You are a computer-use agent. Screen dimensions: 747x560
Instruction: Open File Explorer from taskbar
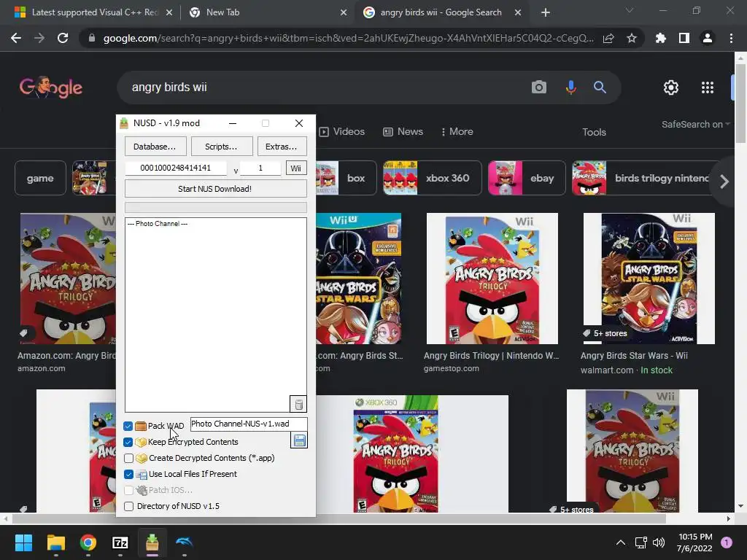[55, 542]
